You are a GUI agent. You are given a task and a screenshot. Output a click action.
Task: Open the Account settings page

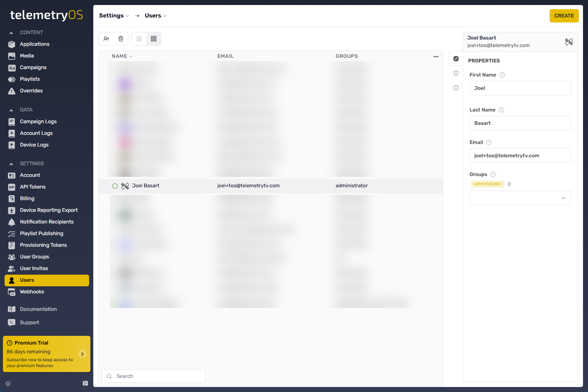click(x=30, y=175)
